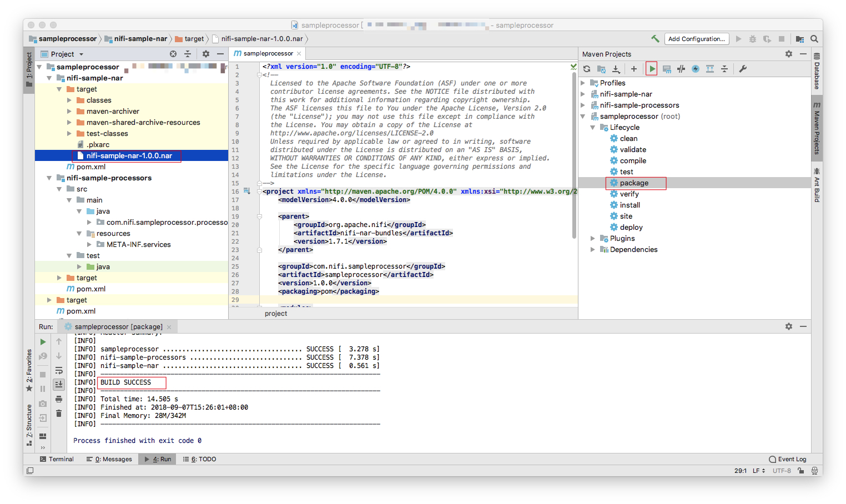Image resolution: width=846 pixels, height=504 pixels.
Task: Collapse the Lifecycle node
Action: (593, 127)
